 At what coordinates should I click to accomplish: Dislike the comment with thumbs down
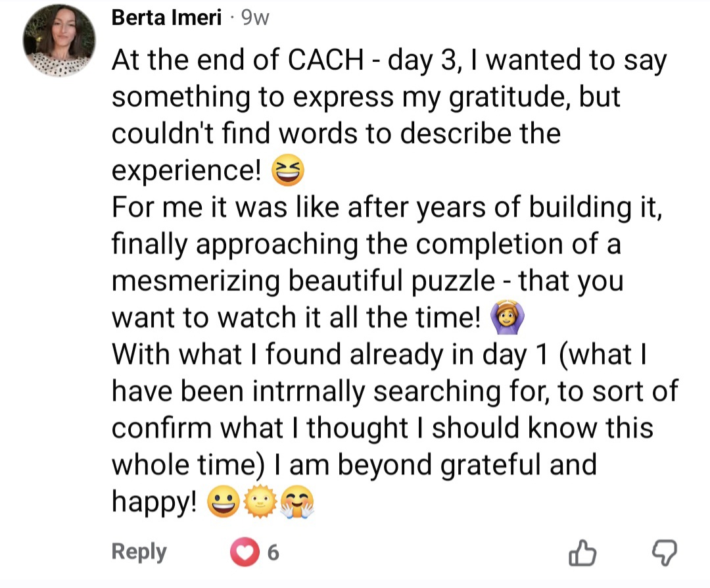pos(662,552)
